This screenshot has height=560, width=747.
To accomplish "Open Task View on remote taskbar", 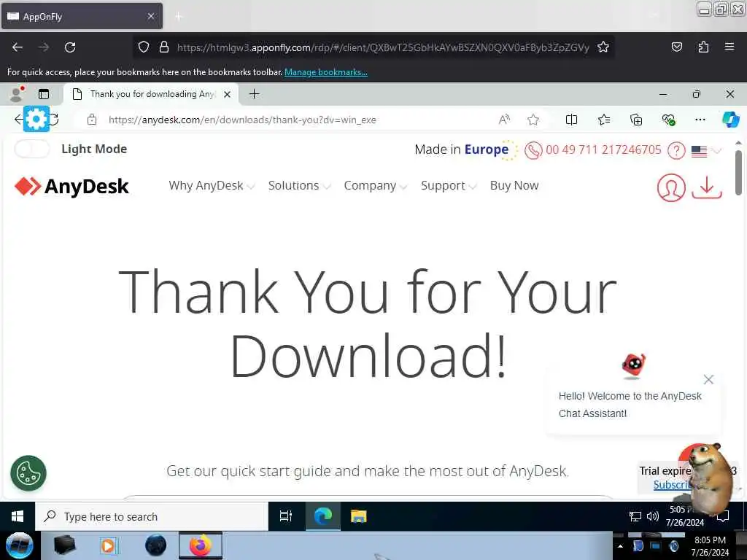I will point(286,516).
